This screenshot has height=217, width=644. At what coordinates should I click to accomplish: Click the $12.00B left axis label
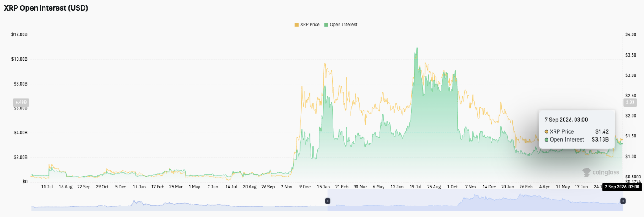[19, 34]
